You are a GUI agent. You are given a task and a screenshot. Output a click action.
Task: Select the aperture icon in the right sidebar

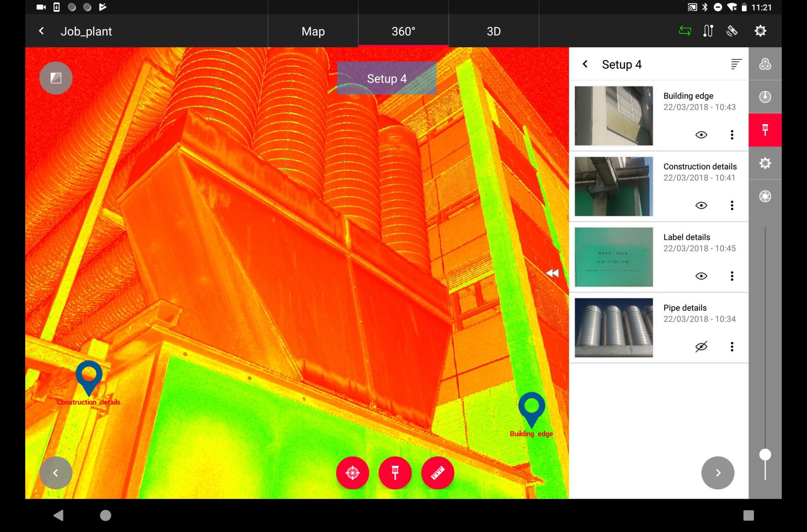point(765,197)
